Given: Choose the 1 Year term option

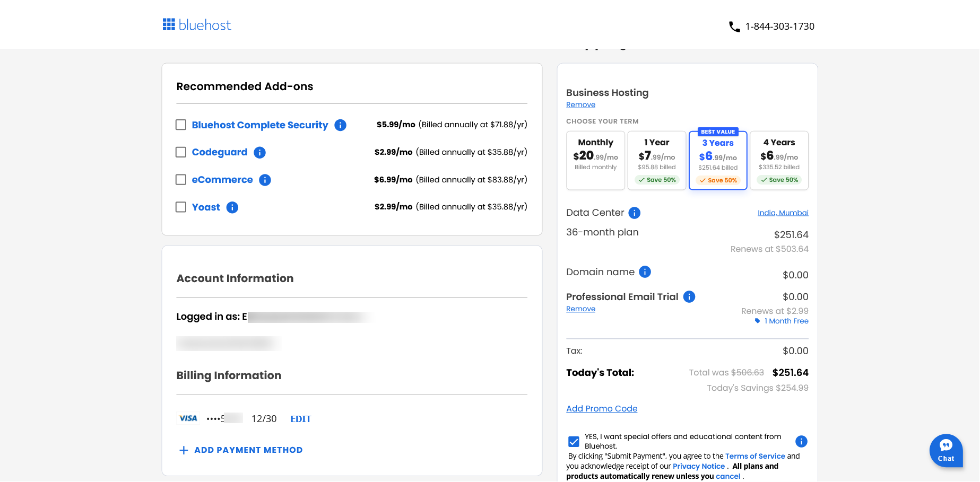Looking at the screenshot, I should 657,160.
